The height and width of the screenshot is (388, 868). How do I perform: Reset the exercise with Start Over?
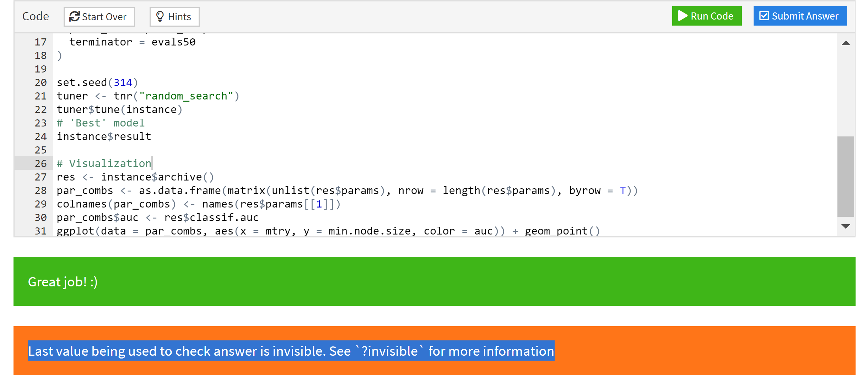pyautogui.click(x=99, y=16)
